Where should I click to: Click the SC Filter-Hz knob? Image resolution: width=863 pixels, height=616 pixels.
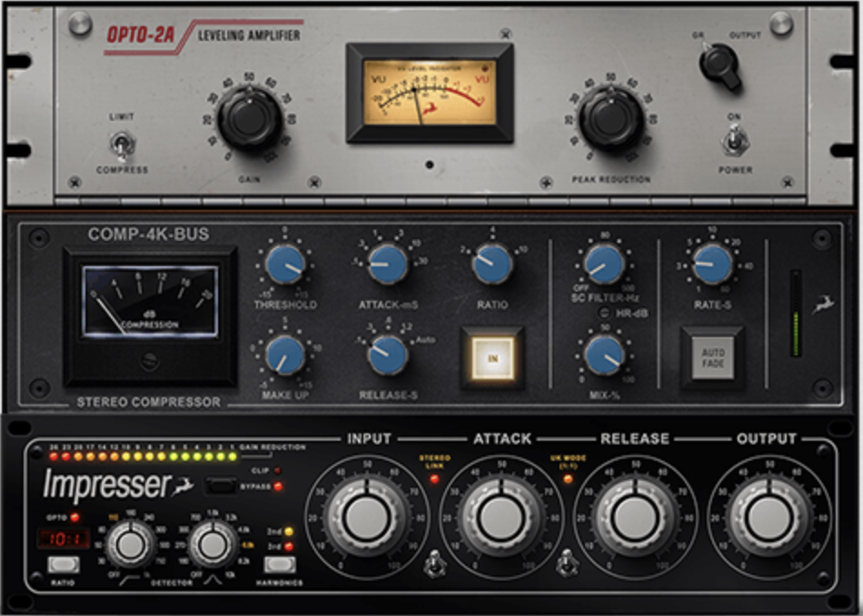pos(604,264)
